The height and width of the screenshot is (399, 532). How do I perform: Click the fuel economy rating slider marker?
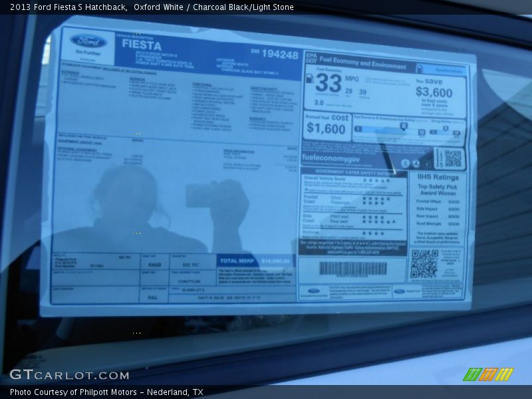point(404,126)
